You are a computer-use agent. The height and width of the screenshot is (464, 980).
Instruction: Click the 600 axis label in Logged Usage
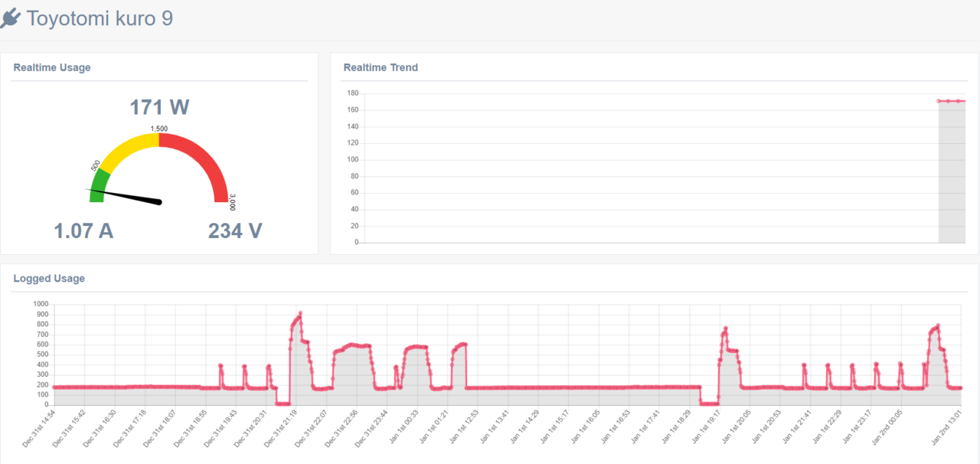(x=43, y=345)
